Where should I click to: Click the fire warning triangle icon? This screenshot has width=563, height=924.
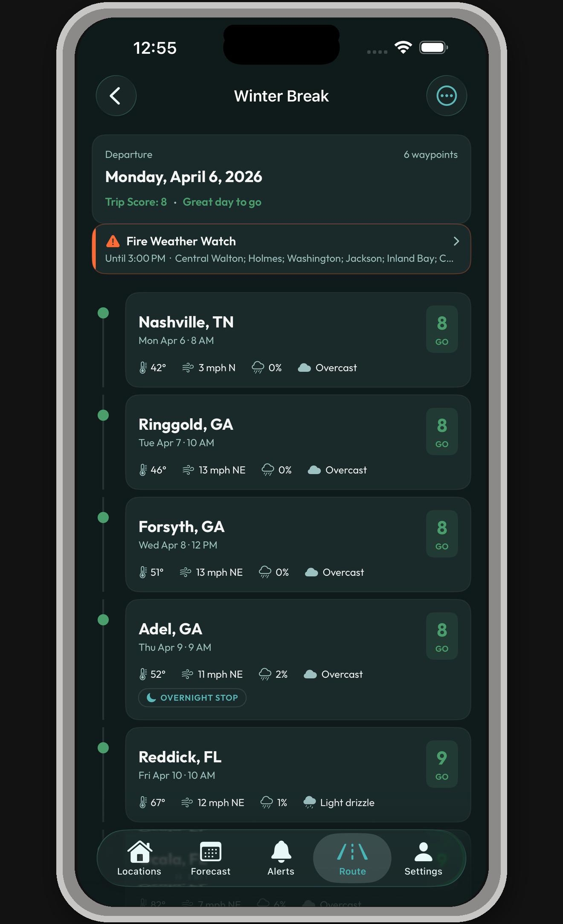112,241
